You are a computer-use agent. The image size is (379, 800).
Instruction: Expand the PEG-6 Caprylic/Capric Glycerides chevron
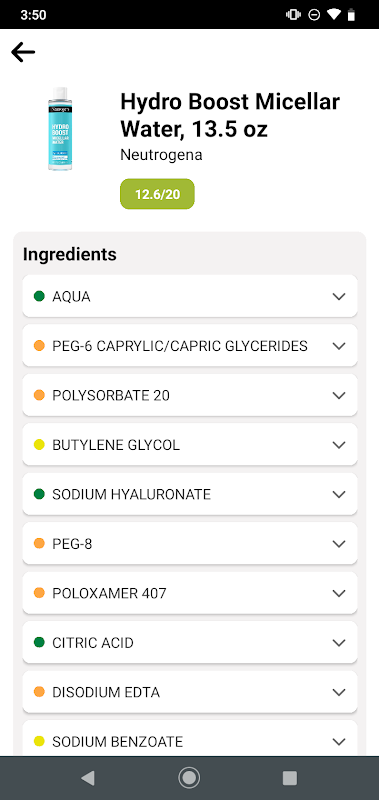[x=339, y=346]
